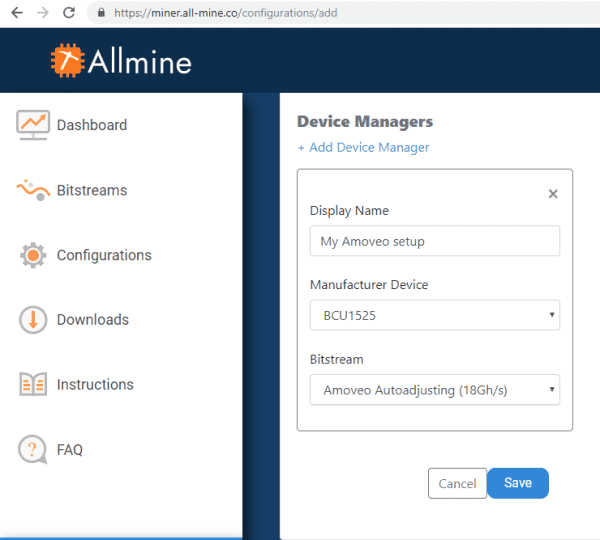The width and height of the screenshot is (600, 540).
Task: Expand the Manufacturer Device dropdown
Action: [x=434, y=315]
